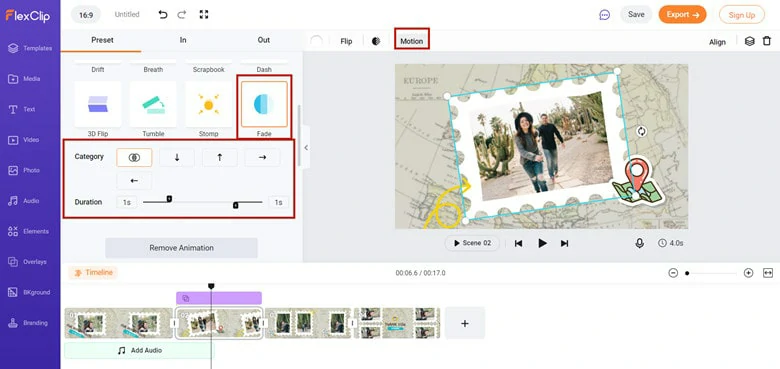
Task: Open the Align menu
Action: [x=717, y=42]
